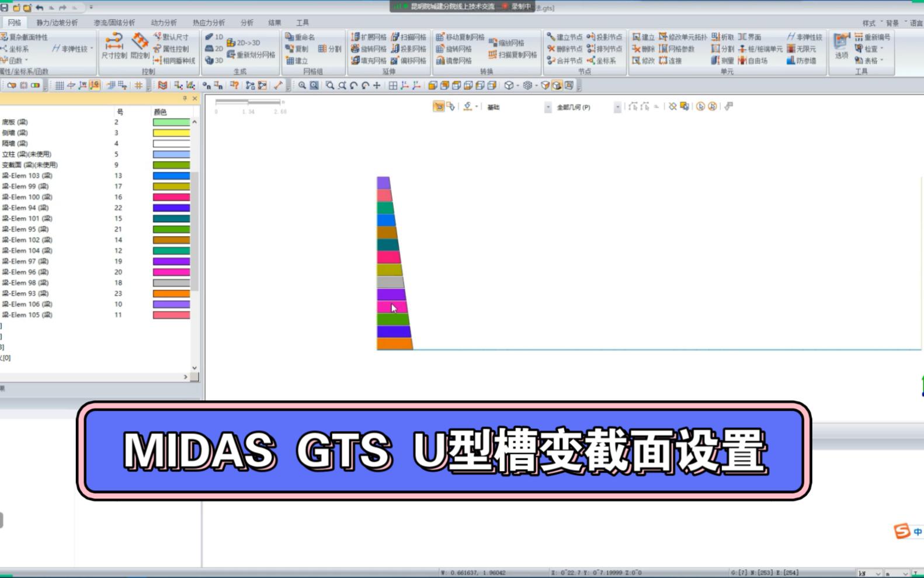Click 修改单元拓扑 modify element topology

pyautogui.click(x=683, y=37)
